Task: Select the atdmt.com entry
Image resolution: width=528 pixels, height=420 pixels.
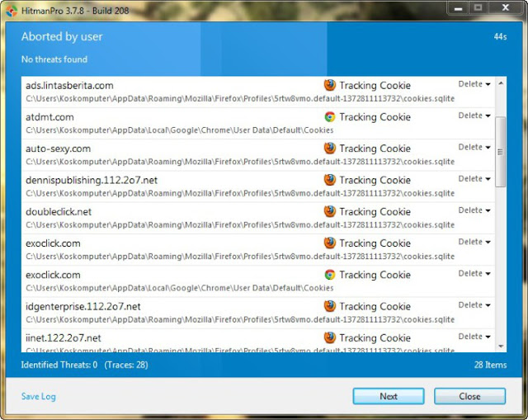Action: pyautogui.click(x=258, y=123)
